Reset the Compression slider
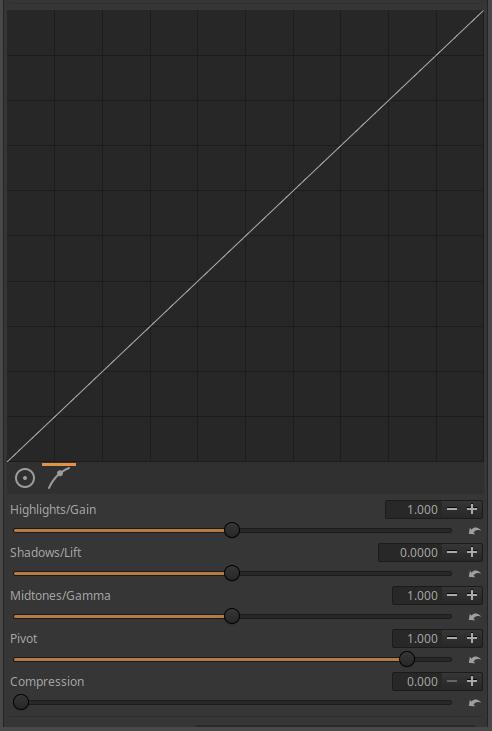Viewport: 492px width, 731px height. click(474, 703)
